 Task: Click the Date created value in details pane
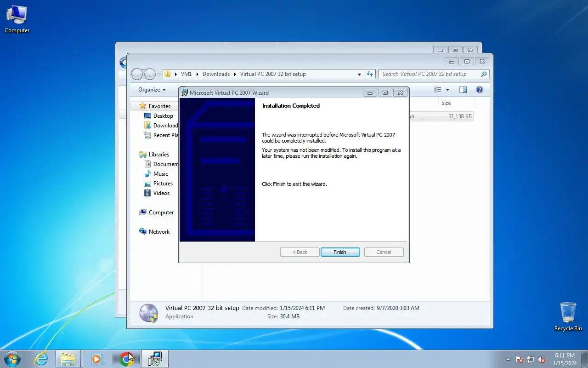click(398, 308)
